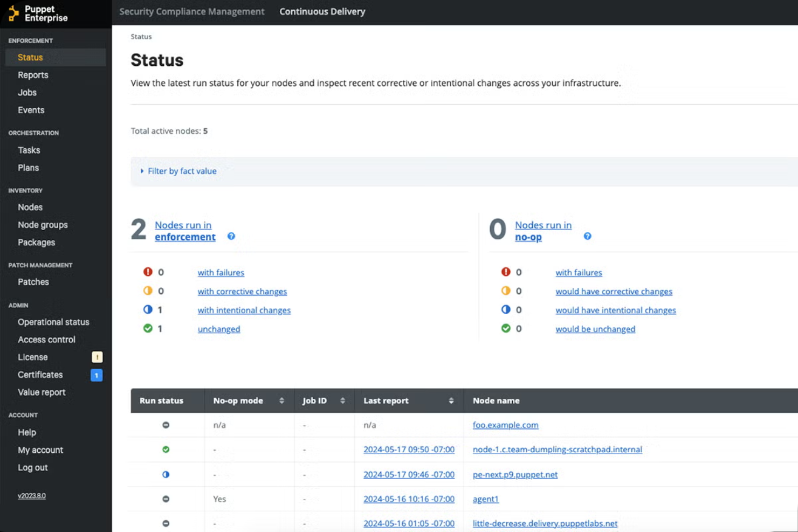798x532 pixels.
Task: Open the help tooltip beside Nodes run in enforcement
Action: (x=231, y=236)
